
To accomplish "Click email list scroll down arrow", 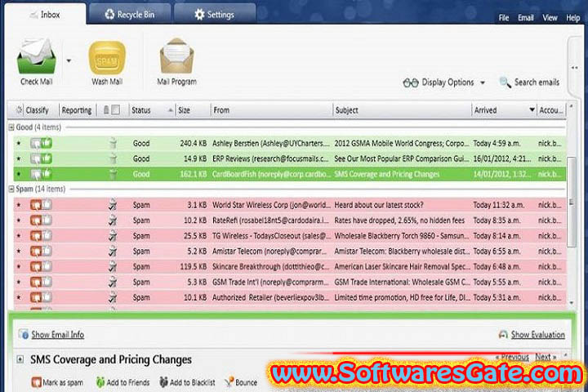I will (x=571, y=302).
